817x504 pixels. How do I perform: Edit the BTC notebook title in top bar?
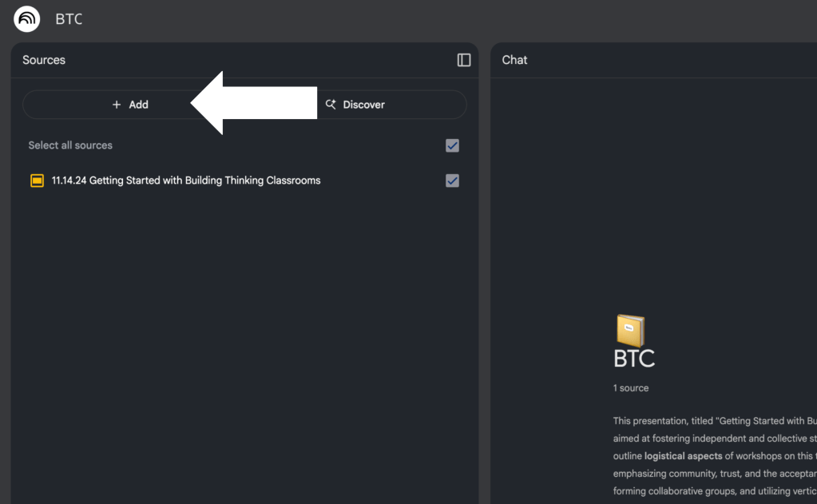coord(69,19)
